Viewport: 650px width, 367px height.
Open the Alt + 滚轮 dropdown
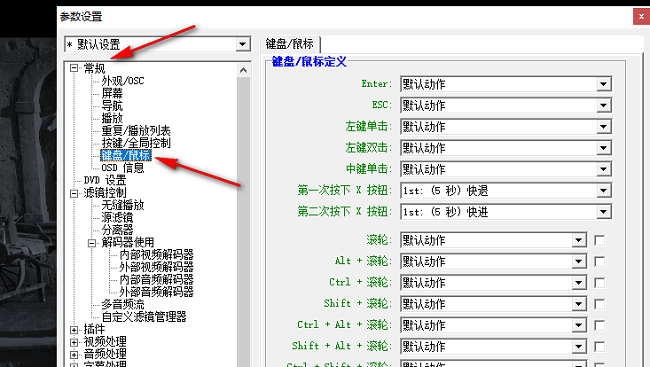(x=579, y=261)
